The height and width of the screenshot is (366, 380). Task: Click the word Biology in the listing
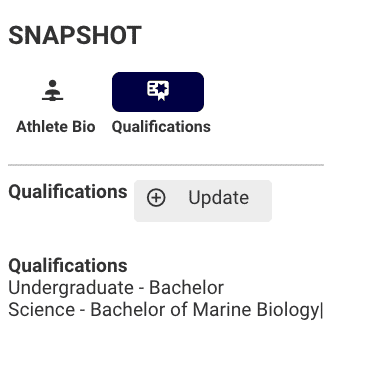(x=288, y=310)
